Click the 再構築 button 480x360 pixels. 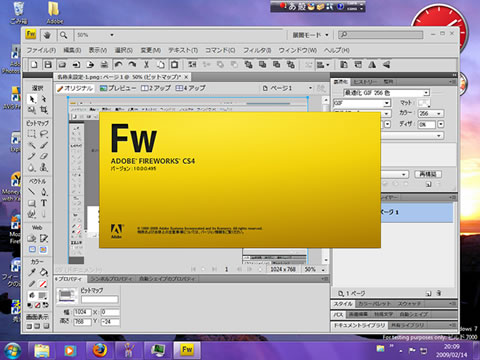click(x=428, y=174)
